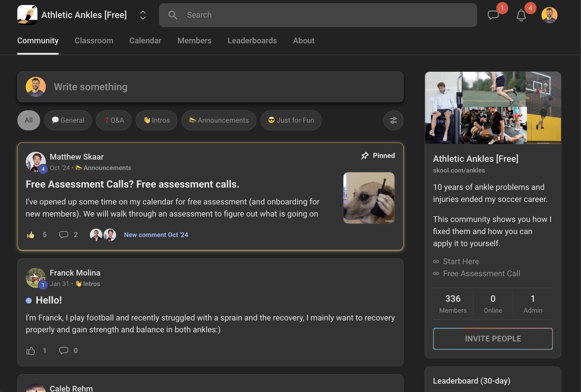581x392 pixels.
Task: Click the Athletic Ankles group logo
Action: 27,15
